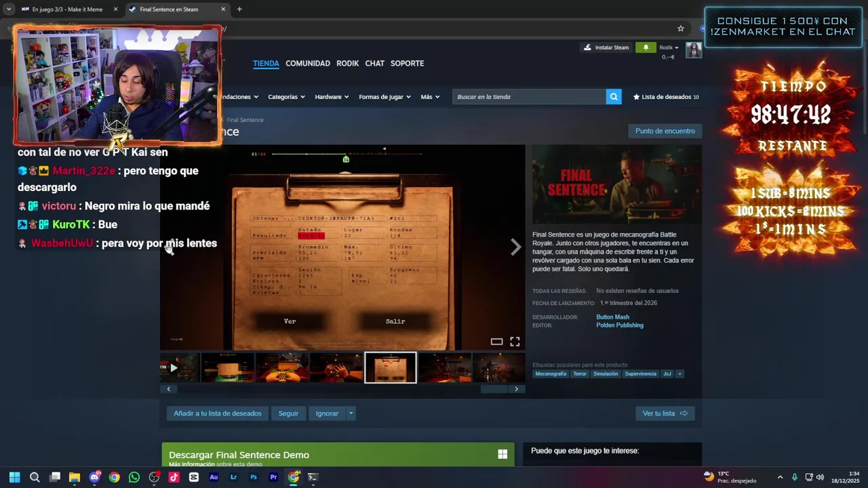
Task: Click the thumbnail strip scrollbar handle
Action: 494,389
